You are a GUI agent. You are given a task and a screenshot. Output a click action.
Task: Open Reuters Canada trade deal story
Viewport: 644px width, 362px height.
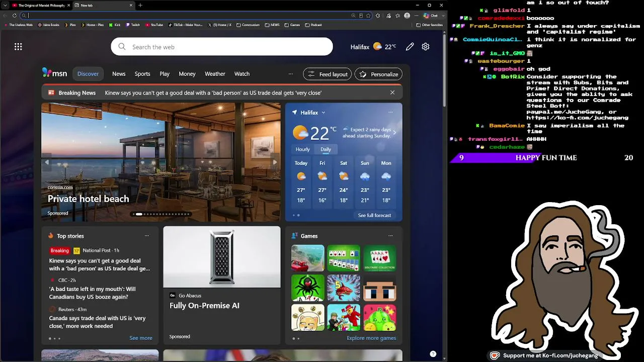(97, 322)
